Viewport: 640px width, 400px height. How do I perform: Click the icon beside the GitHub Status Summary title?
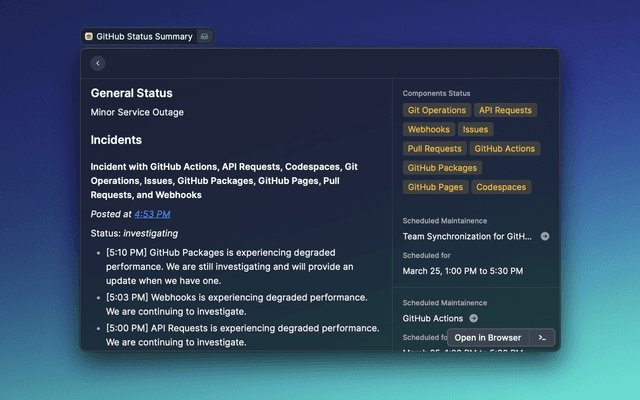(x=205, y=36)
